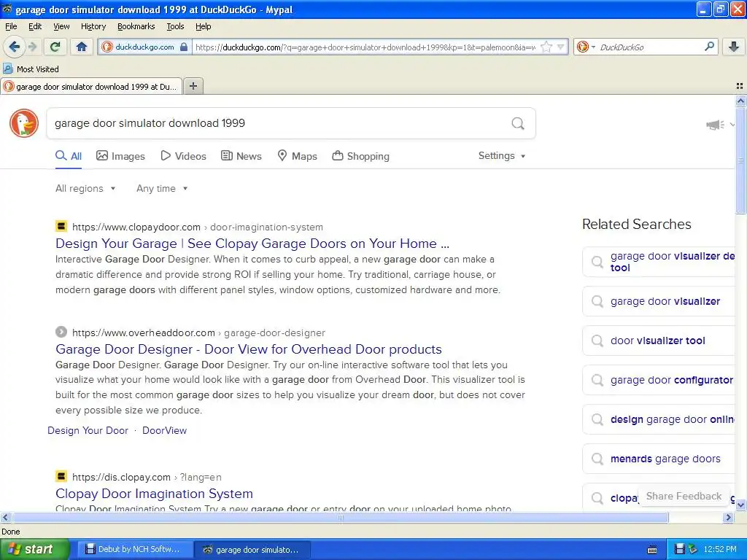Click the search icon beside 'menards garage doors'
Image resolution: width=747 pixels, height=560 pixels.
(x=597, y=459)
